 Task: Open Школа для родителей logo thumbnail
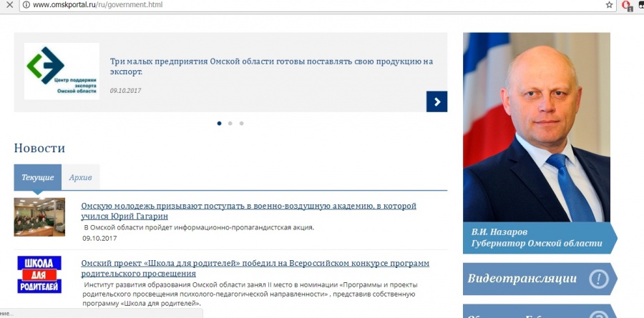click(x=39, y=274)
